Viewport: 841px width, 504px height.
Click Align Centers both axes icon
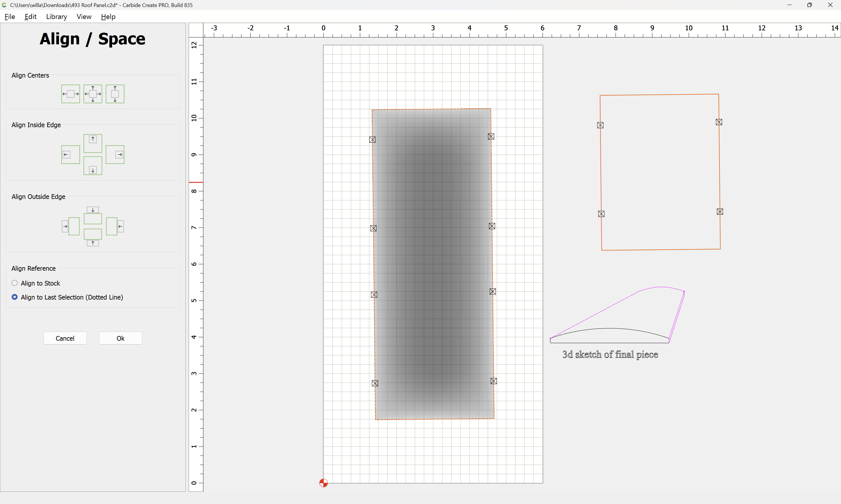click(93, 94)
